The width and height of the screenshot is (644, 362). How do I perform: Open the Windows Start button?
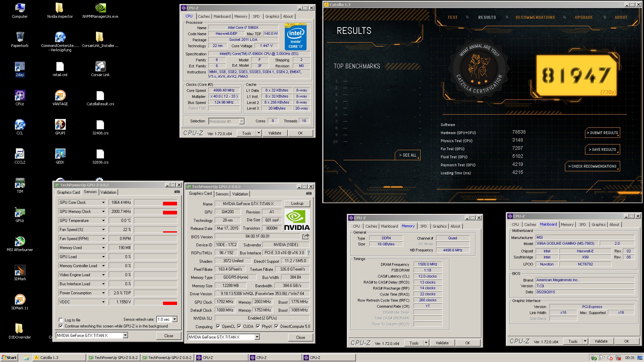9,357
